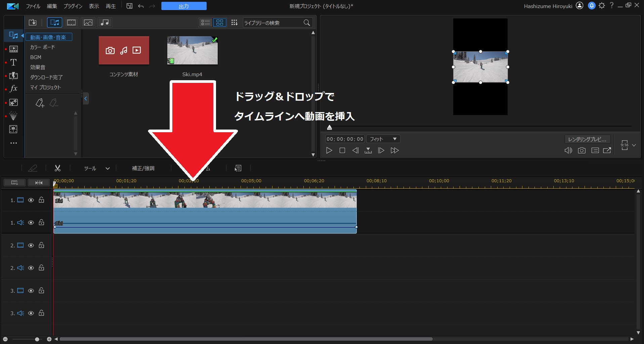Open the Effects Room (fx) icon
This screenshot has width=644, height=344.
(x=13, y=89)
